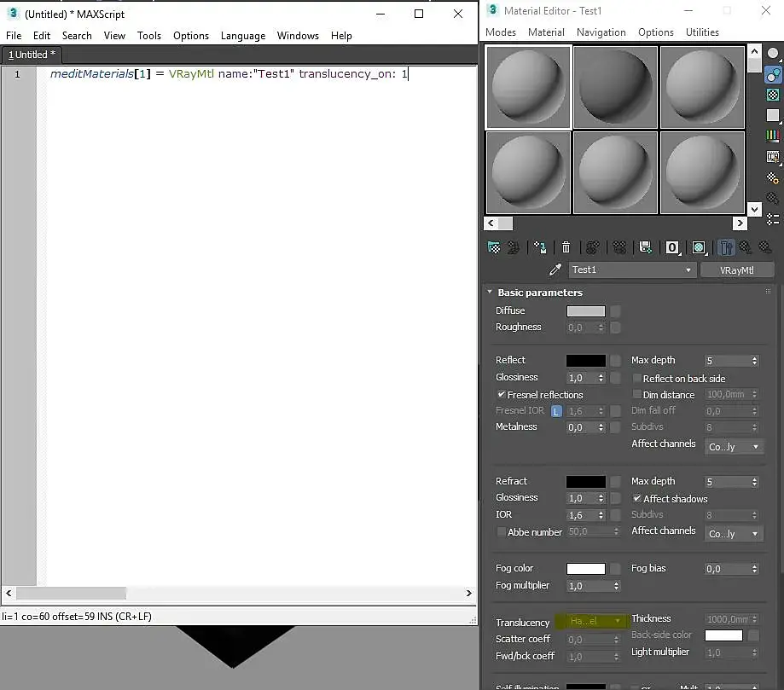Open Material/Map Navigator icon

(x=773, y=219)
